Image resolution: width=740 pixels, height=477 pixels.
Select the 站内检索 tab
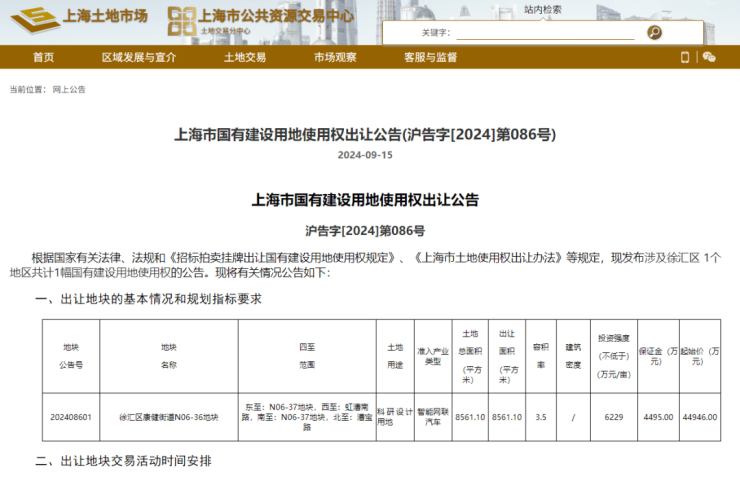tap(543, 9)
